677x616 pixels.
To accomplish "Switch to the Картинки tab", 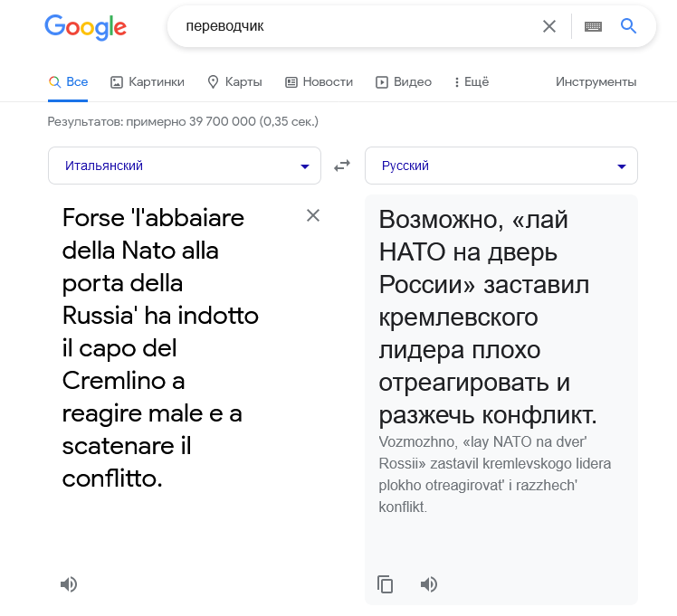I will 148,81.
